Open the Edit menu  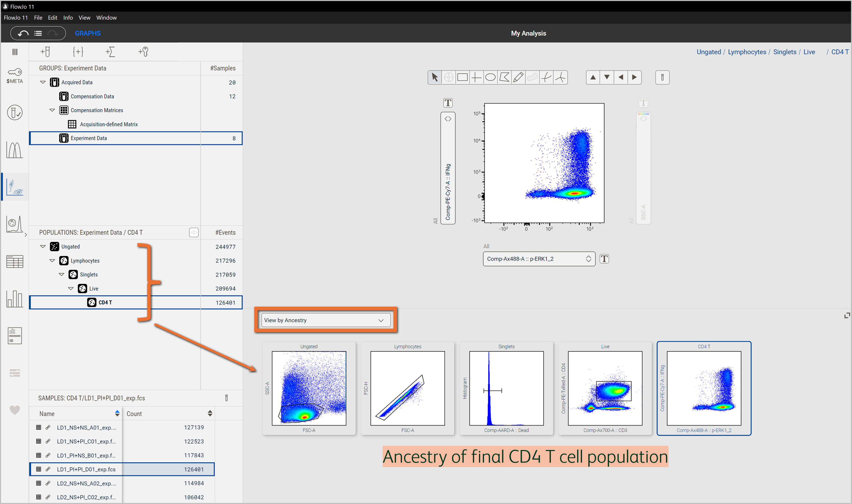(53, 18)
